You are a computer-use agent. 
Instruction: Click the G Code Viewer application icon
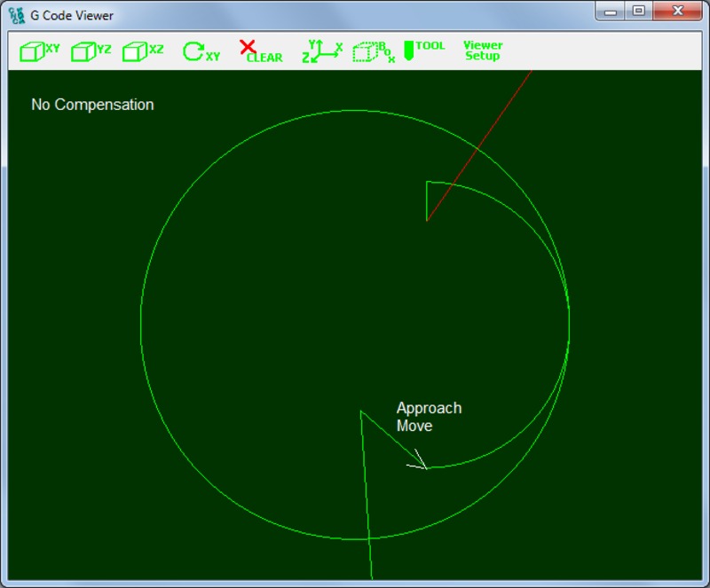click(16, 15)
